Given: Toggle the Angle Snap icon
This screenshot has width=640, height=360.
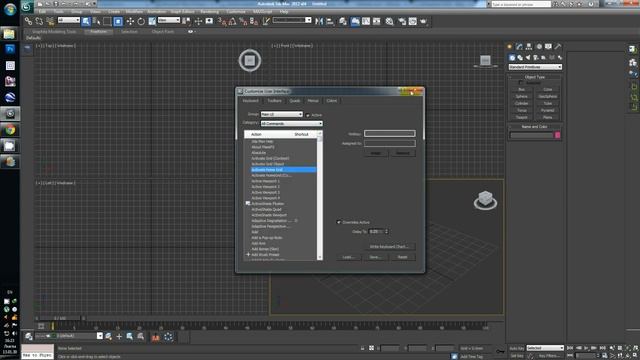Looking at the screenshot, I should [233, 21].
